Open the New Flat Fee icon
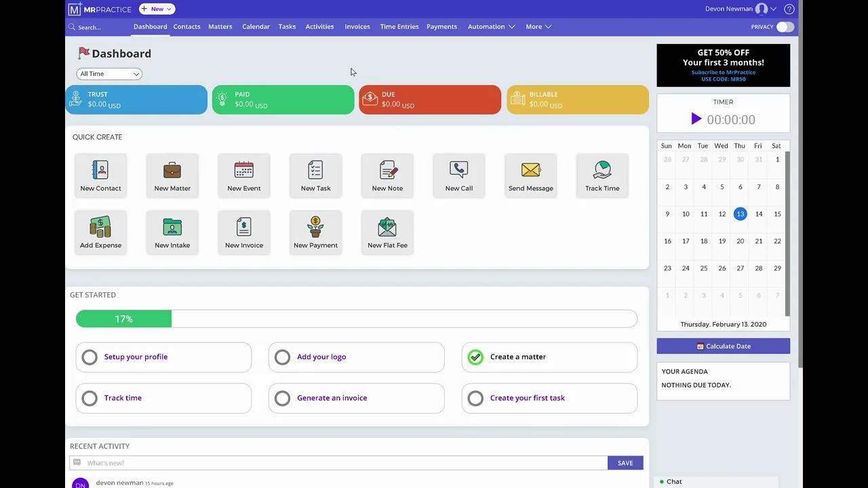The height and width of the screenshot is (488, 868). [387, 226]
